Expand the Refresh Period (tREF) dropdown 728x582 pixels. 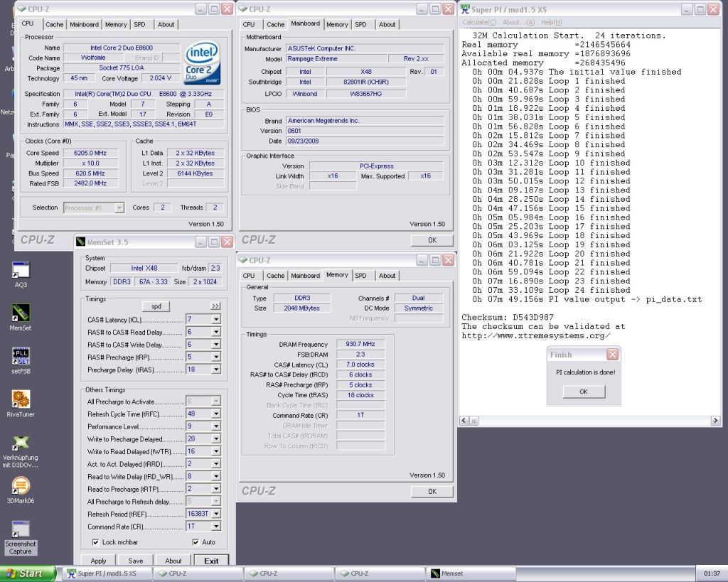coord(216,514)
